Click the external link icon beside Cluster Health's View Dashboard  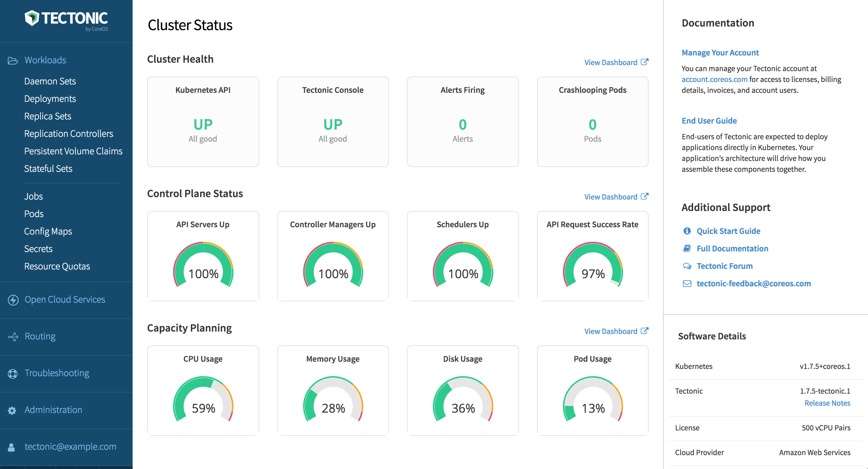(x=644, y=62)
